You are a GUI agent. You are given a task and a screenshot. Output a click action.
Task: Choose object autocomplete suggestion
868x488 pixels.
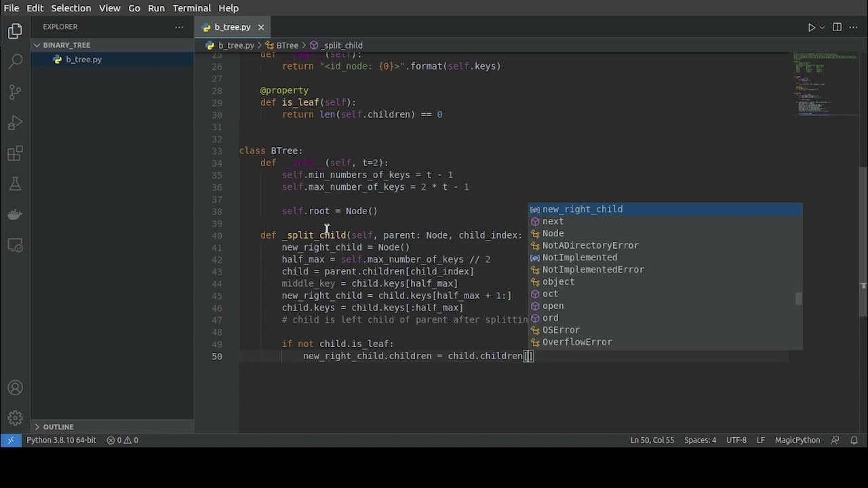[x=665, y=282]
